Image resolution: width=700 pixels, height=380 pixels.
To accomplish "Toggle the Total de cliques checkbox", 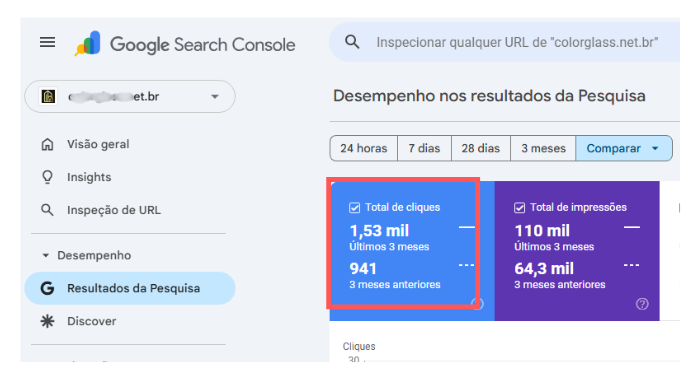I will point(354,208).
